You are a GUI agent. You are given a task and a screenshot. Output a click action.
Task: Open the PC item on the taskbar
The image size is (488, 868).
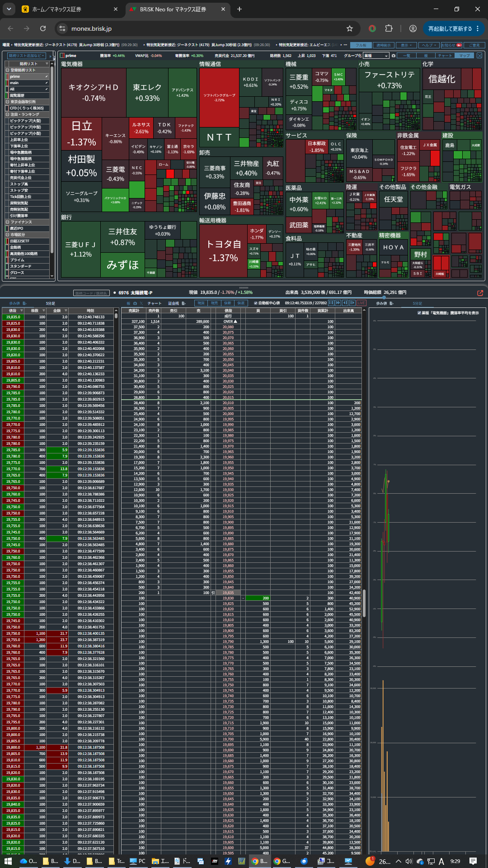[137, 861]
